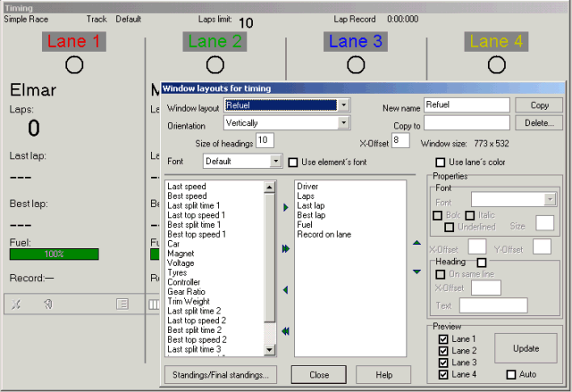This screenshot has height=392, width=572.
Task: Click the Lane 3 start light circle
Action: pos(356,65)
